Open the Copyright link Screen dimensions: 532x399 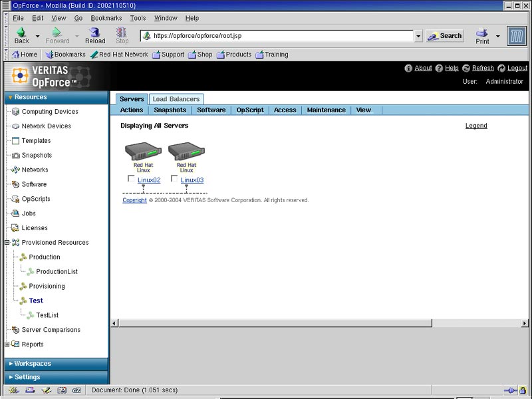tap(135, 200)
